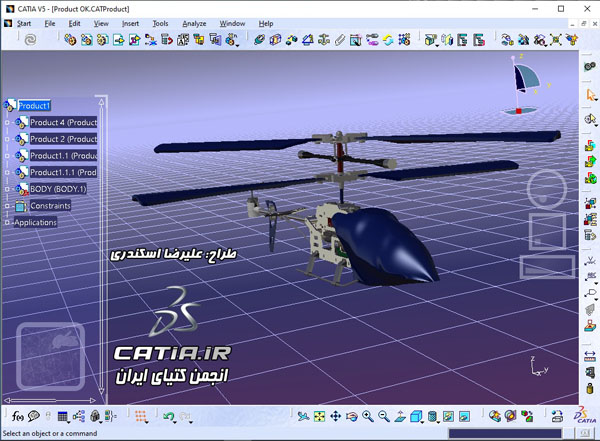Open the File menu

[50, 24]
